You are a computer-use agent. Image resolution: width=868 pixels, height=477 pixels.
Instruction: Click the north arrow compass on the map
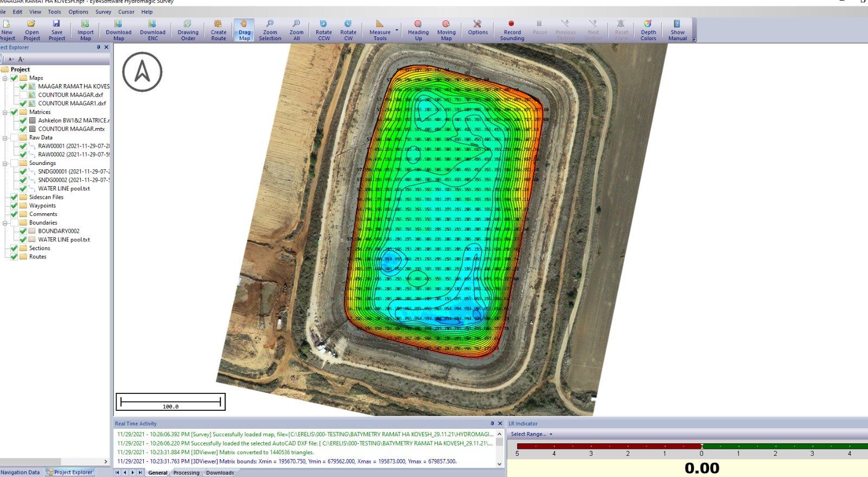[x=142, y=72]
